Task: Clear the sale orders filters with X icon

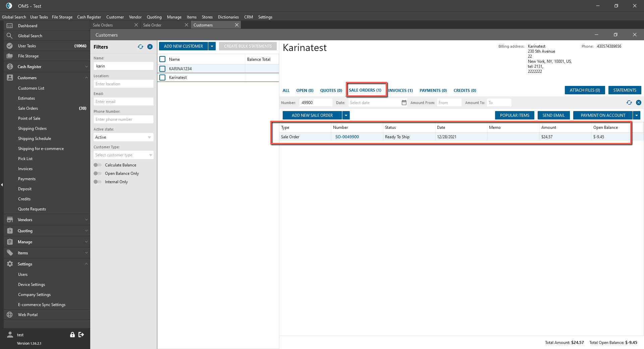Action: pyautogui.click(x=639, y=103)
